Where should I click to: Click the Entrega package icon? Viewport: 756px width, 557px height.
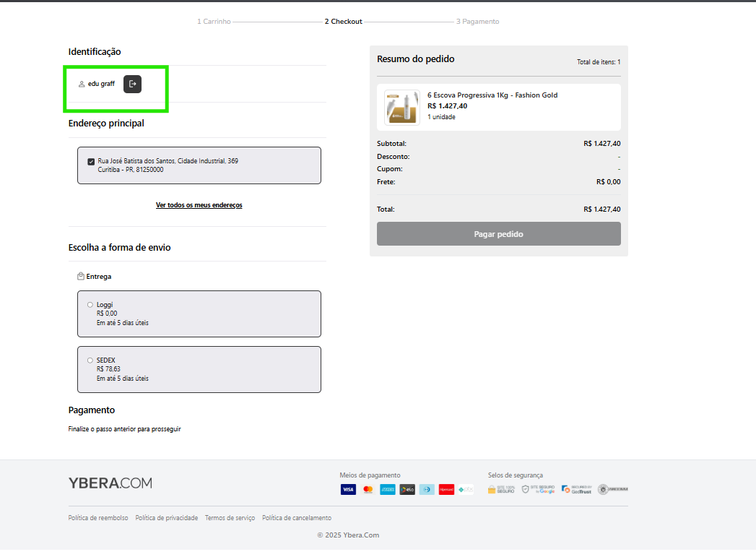(x=81, y=276)
